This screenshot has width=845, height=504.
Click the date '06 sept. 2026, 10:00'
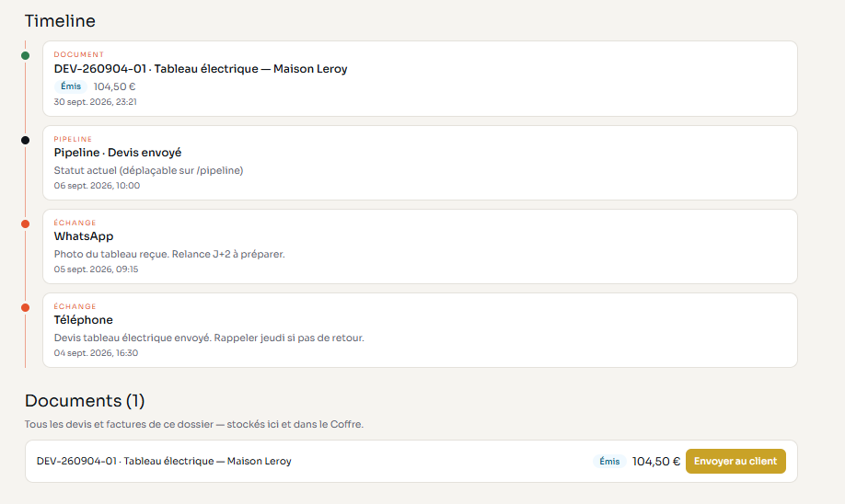point(97,186)
